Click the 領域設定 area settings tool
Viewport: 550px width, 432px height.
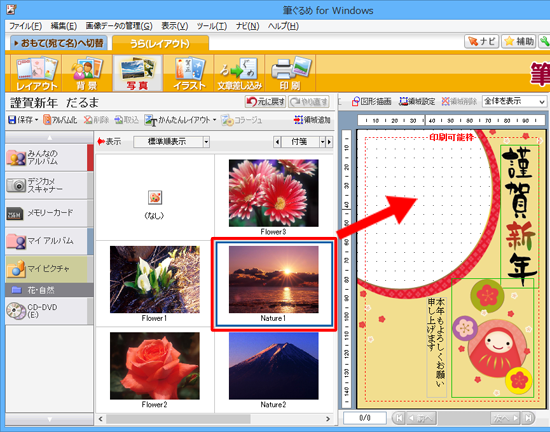417,101
